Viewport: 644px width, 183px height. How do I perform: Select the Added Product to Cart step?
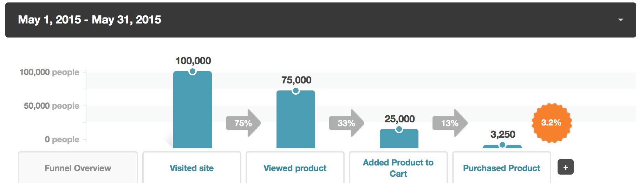point(398,168)
